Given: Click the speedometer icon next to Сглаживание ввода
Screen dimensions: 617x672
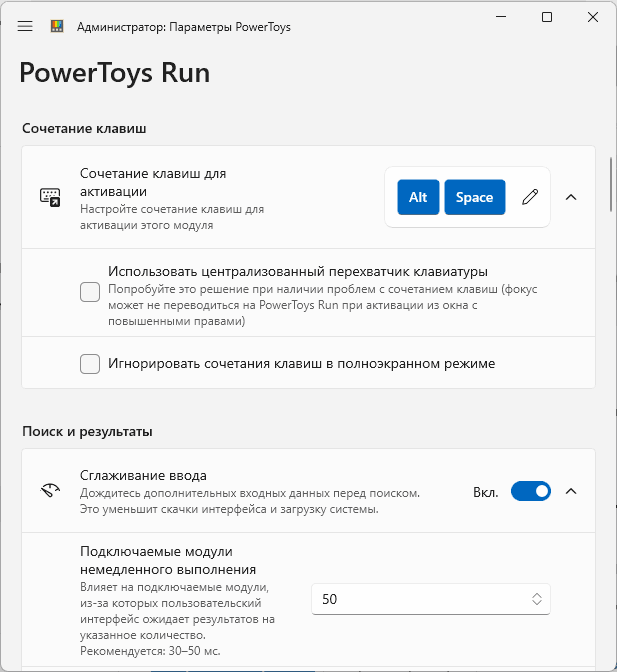Looking at the screenshot, I should [50, 490].
